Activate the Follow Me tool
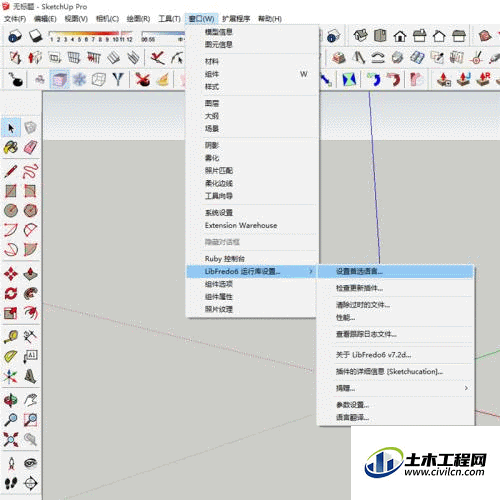The height and width of the screenshot is (500, 500). [30, 294]
